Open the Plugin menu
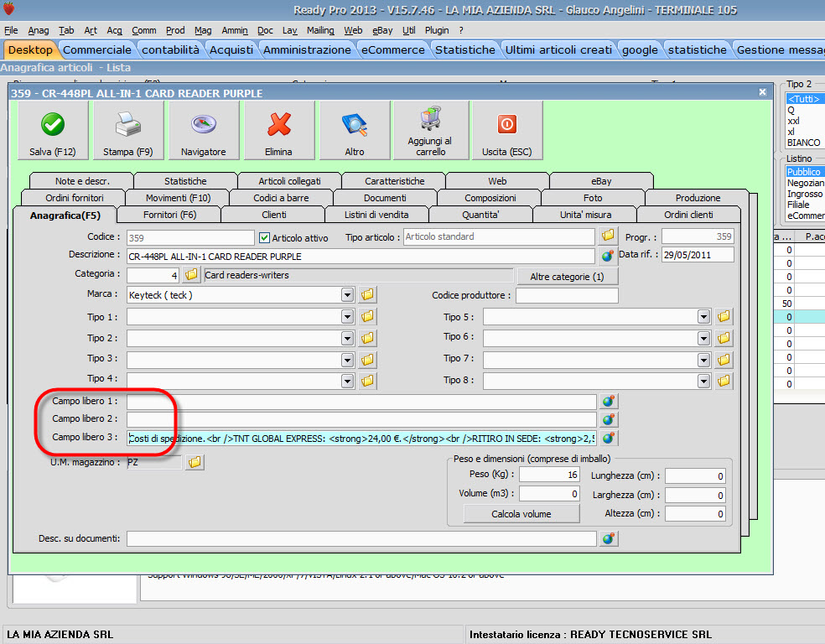This screenshot has width=825, height=644. click(437, 30)
